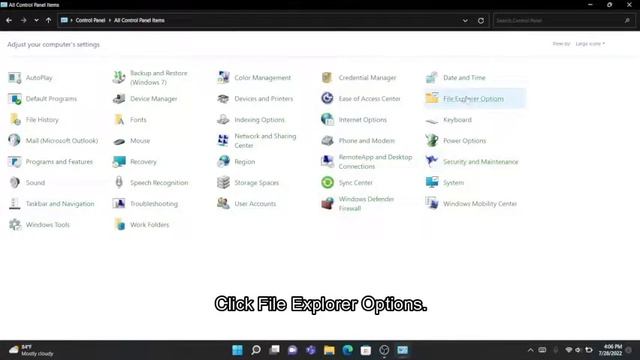Click the Date and Time icon

[x=432, y=78]
